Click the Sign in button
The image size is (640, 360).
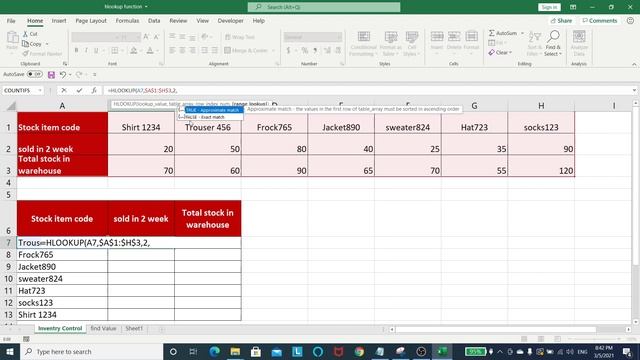549,7
